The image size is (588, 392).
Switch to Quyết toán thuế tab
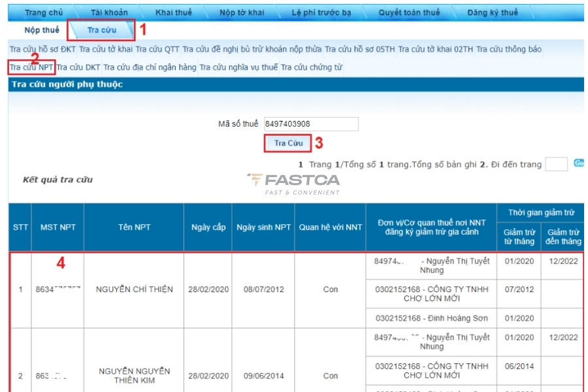pos(409,12)
